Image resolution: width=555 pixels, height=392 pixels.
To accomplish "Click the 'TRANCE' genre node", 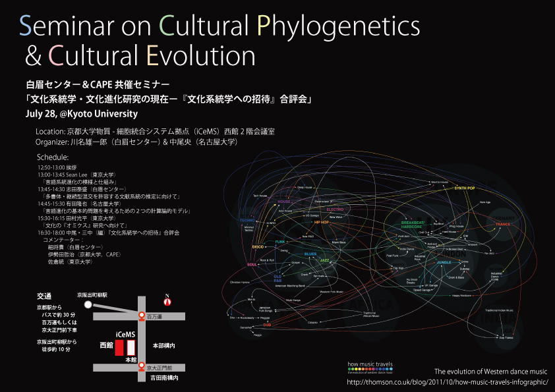I will [503, 224].
